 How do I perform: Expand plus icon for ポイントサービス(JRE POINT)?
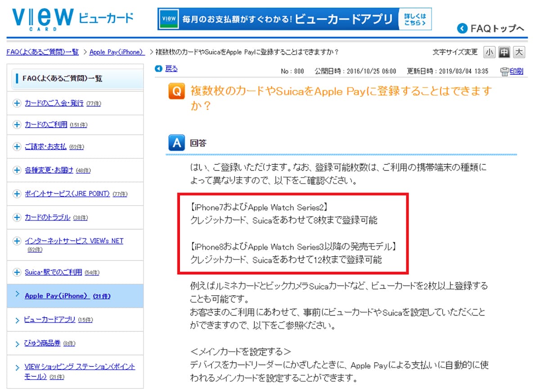17,194
